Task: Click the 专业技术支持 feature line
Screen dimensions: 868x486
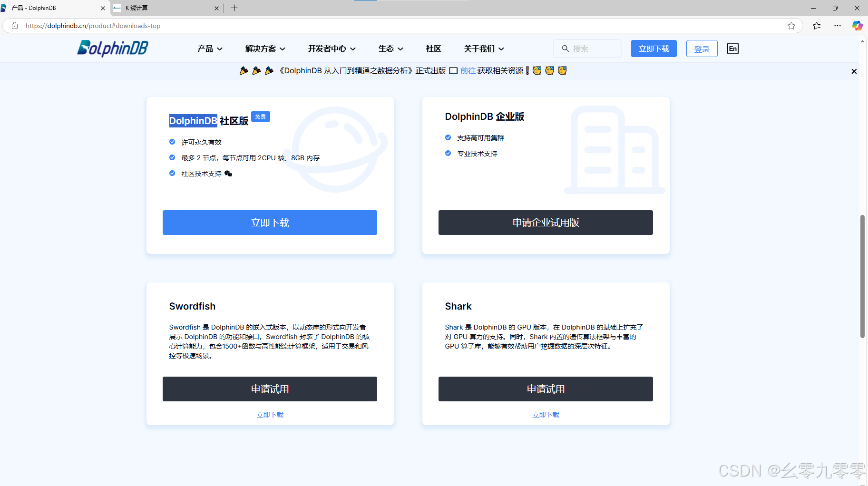Action: (477, 154)
